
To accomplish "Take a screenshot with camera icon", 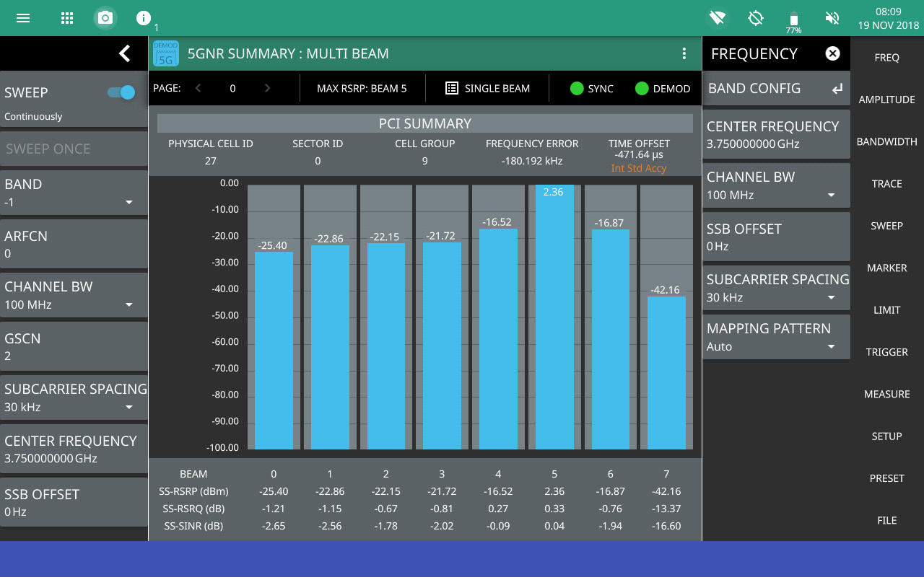I will point(105,18).
